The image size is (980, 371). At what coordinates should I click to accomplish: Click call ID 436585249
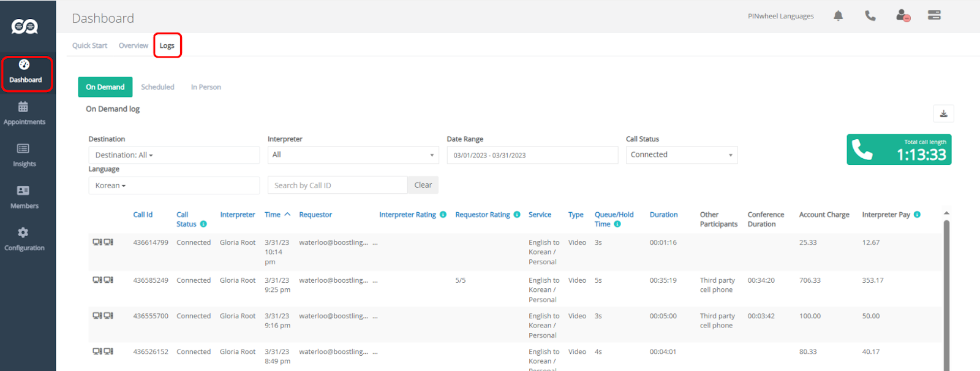click(151, 280)
